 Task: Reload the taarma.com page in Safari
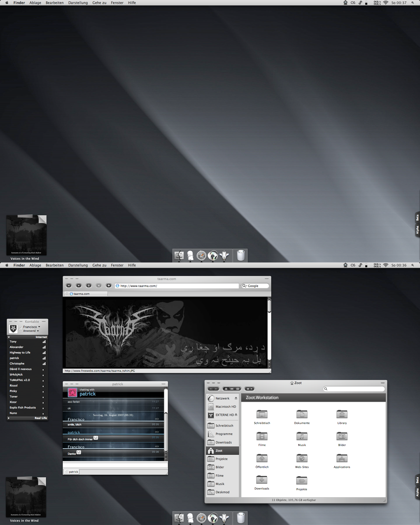tap(89, 285)
